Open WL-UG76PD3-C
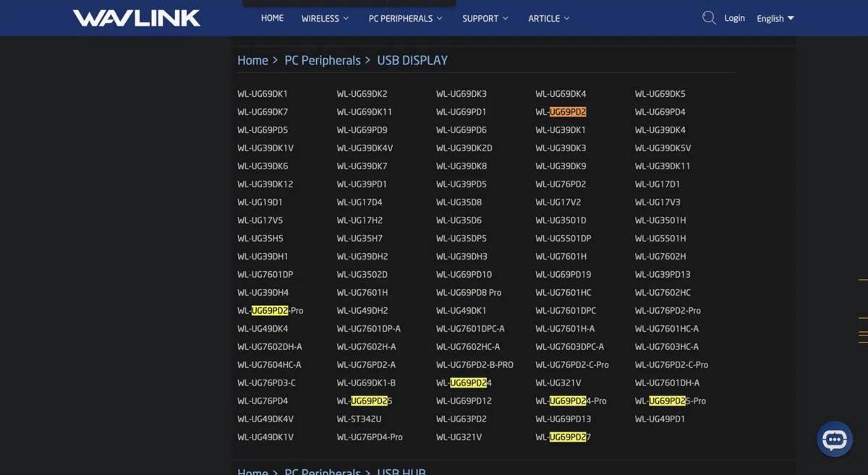Image resolution: width=868 pixels, height=475 pixels. point(266,383)
